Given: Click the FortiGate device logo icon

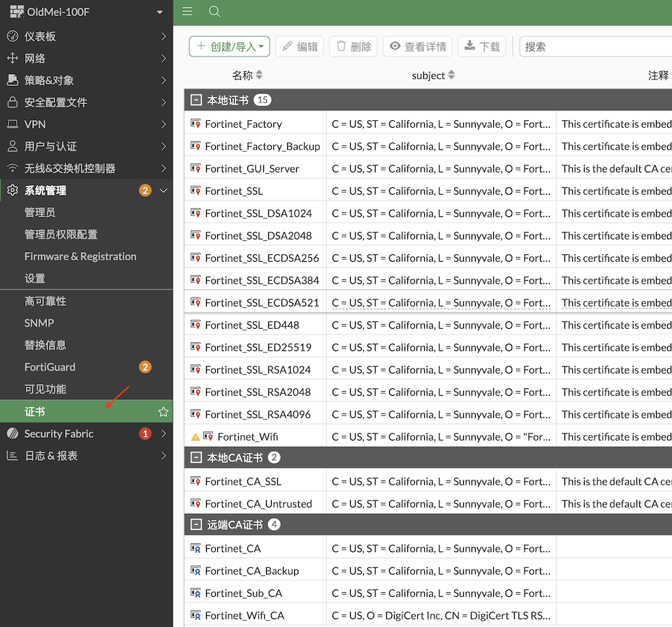Looking at the screenshot, I should (x=17, y=12).
